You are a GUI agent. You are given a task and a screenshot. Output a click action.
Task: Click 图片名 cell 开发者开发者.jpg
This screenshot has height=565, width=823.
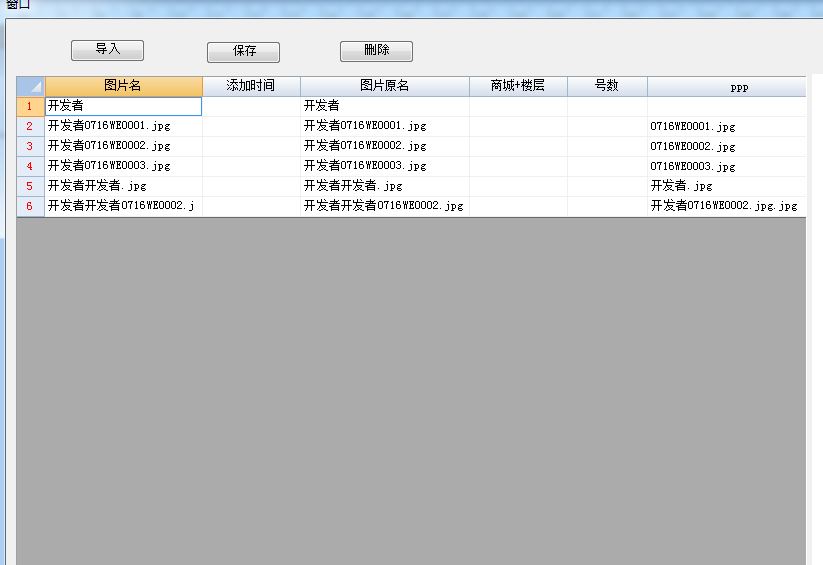tap(123, 186)
